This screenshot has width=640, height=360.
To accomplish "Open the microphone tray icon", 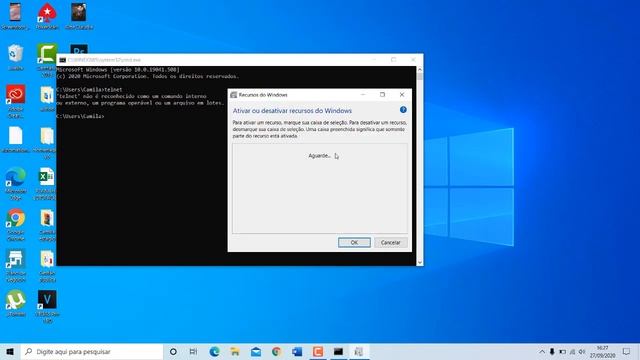I will (552, 351).
